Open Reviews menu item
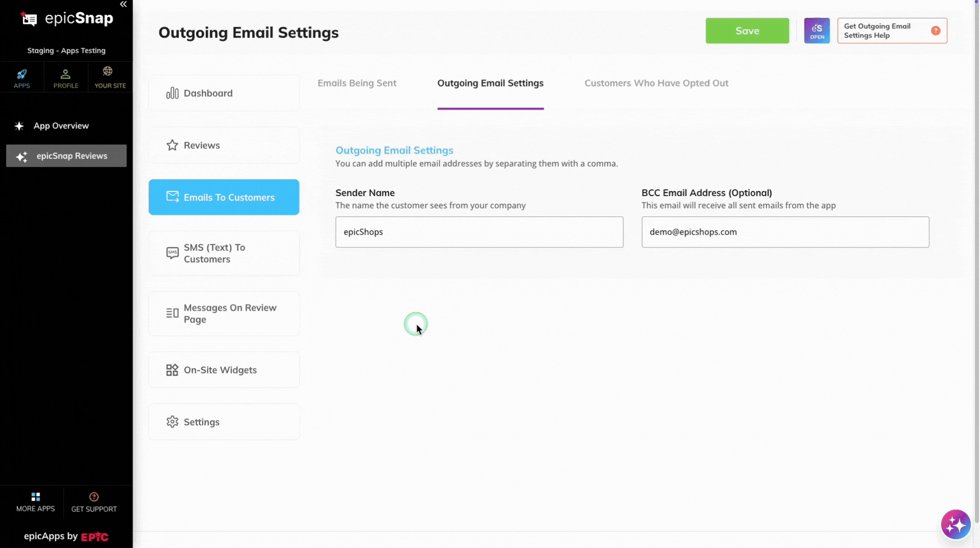Viewport: 980px width, 548px height. pos(224,145)
